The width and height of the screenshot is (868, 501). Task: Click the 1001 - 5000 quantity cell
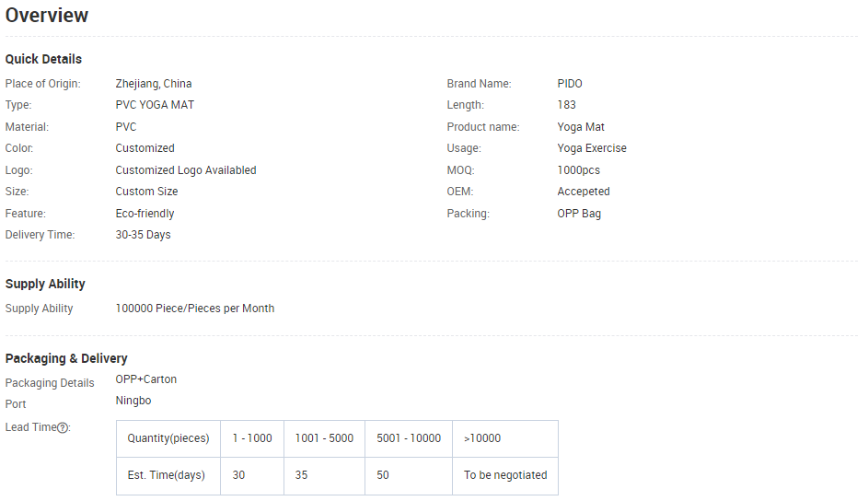click(x=324, y=438)
